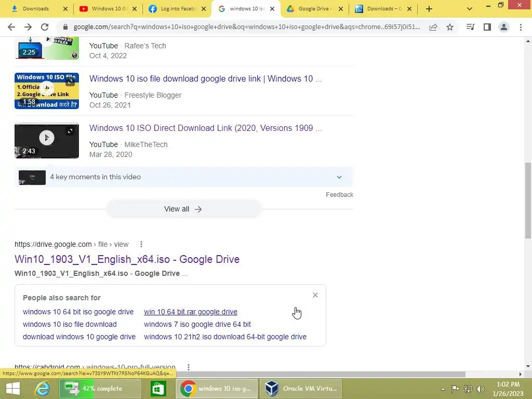Go back to the previous page
The image size is (532, 399).
click(11, 27)
